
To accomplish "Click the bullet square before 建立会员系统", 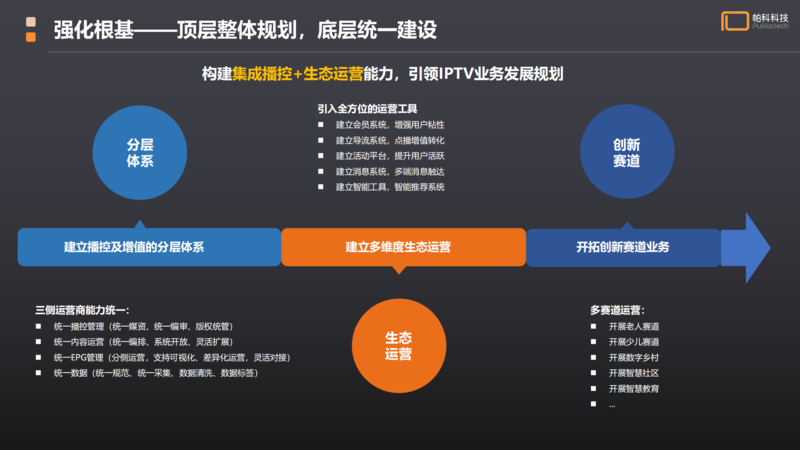I will 321,125.
